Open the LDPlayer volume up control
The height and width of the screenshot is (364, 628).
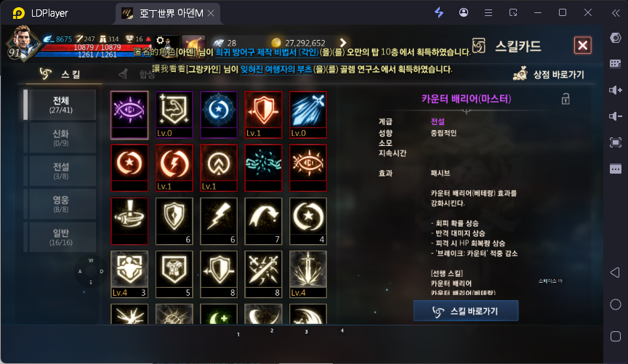pos(615,90)
